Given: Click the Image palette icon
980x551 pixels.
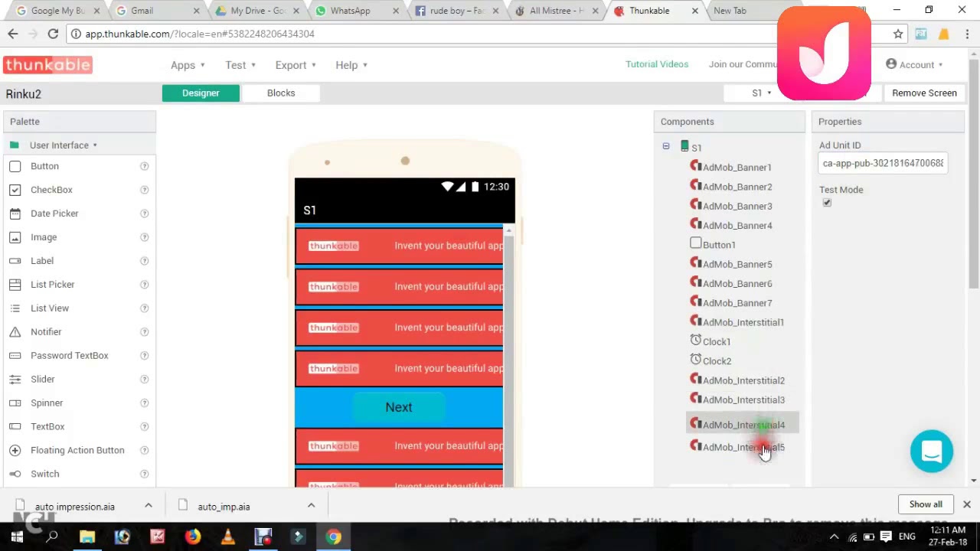Looking at the screenshot, I should [15, 237].
